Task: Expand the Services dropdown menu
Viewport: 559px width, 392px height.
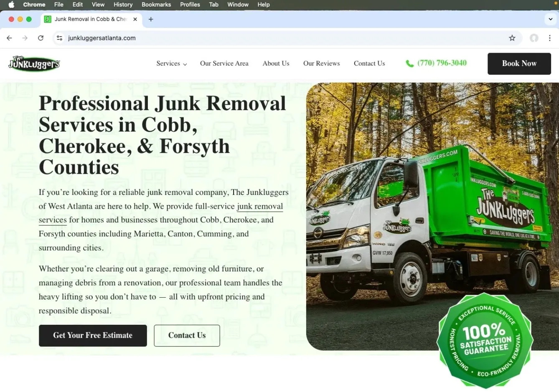Action: click(171, 63)
